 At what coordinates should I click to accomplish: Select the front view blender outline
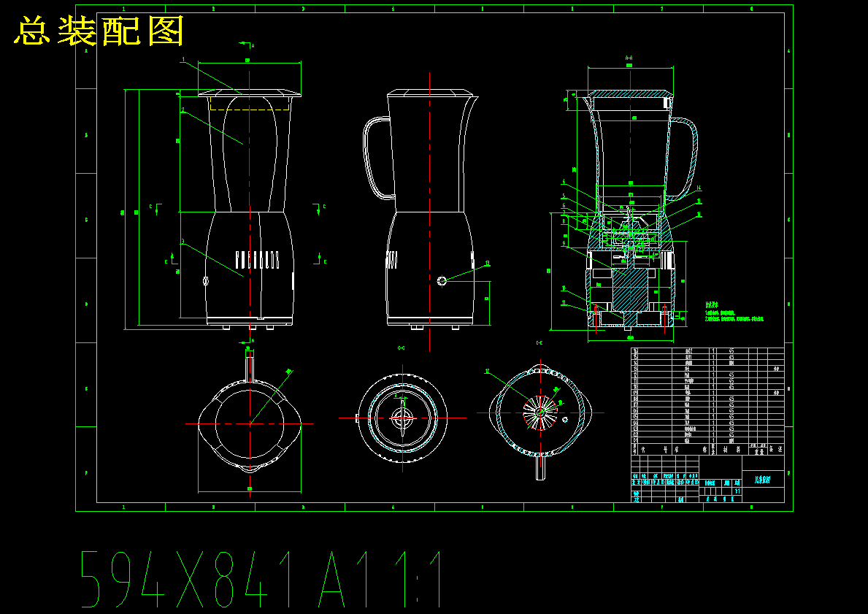tap(250, 210)
